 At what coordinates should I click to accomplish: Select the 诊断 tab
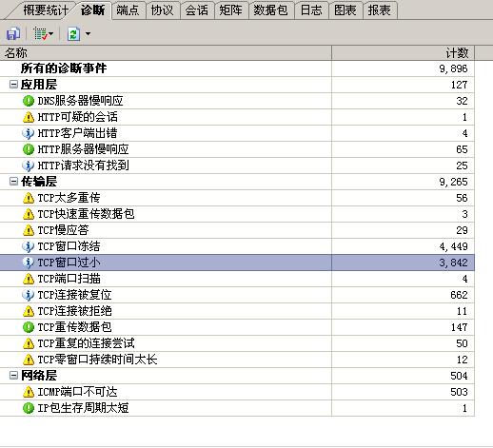92,10
